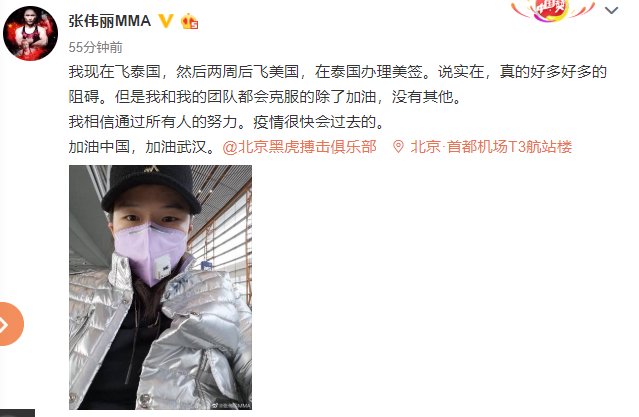Click the black cap in the photo

(x=151, y=188)
